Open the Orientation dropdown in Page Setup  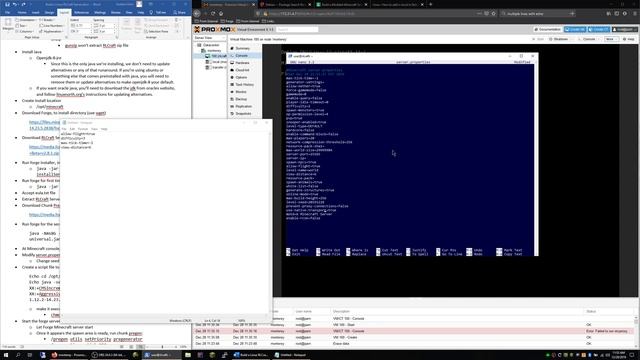click(27, 20)
